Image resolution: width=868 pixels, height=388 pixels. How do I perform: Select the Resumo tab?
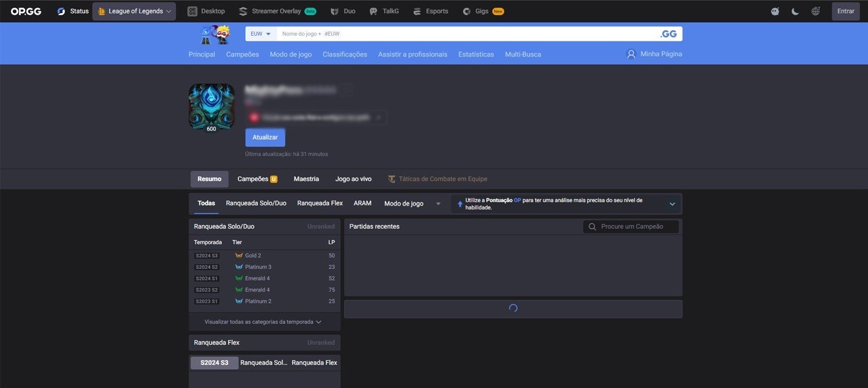coord(209,179)
